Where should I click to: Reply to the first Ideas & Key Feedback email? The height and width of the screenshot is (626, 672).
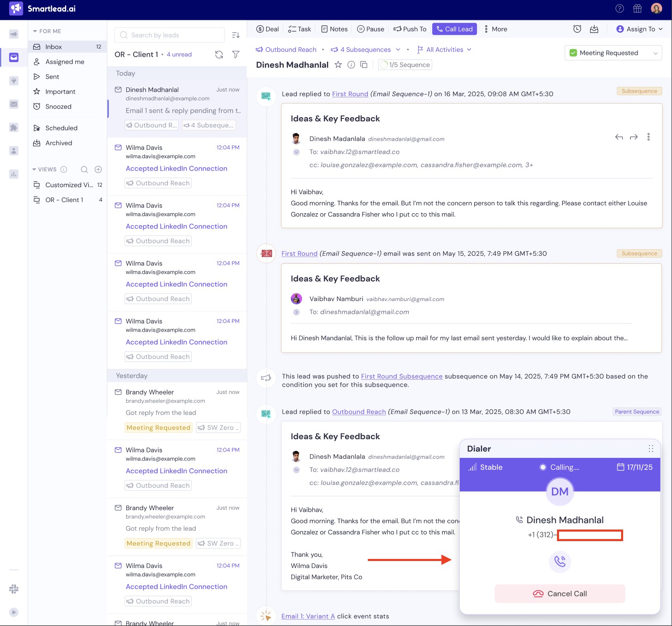[x=619, y=137]
